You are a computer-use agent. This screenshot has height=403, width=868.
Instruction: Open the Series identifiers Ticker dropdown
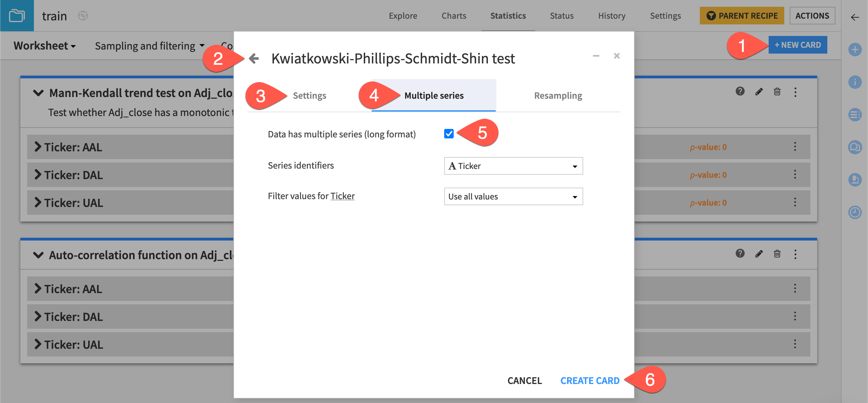(x=513, y=166)
